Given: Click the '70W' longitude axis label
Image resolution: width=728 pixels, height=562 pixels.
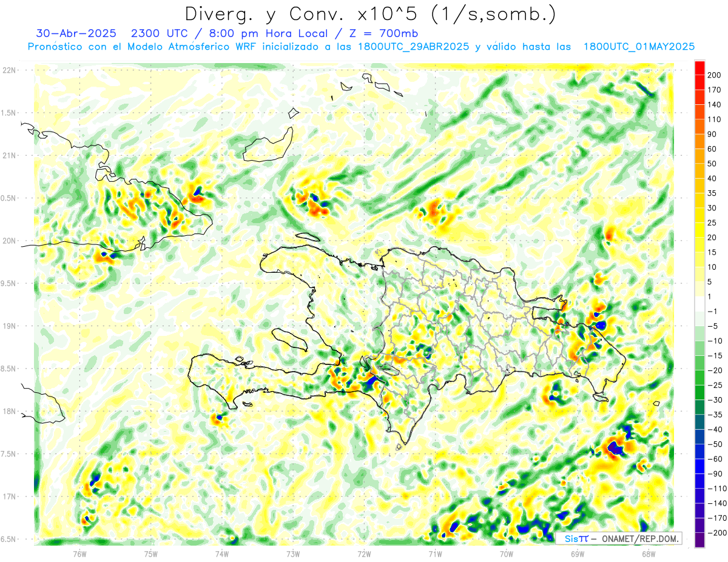Looking at the screenshot, I should 507,554.
